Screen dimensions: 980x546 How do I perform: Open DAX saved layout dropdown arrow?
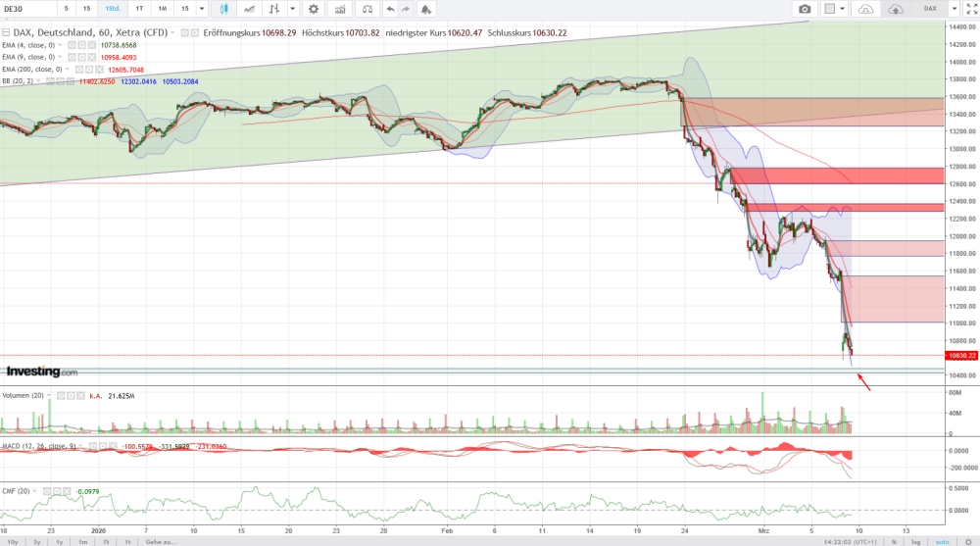click(x=955, y=9)
